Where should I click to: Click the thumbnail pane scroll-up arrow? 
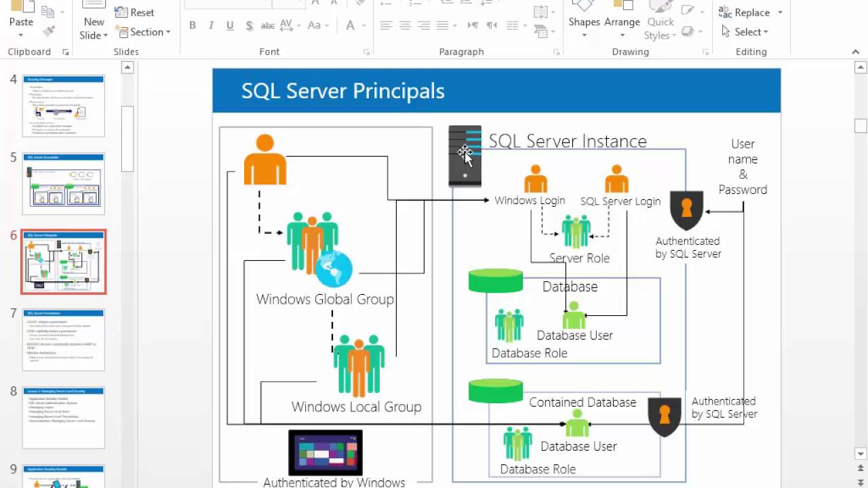(x=127, y=67)
